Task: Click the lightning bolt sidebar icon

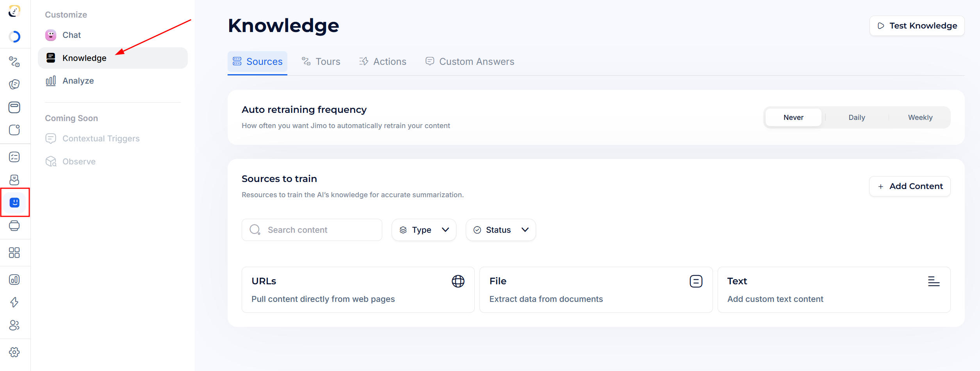Action: [x=14, y=302]
